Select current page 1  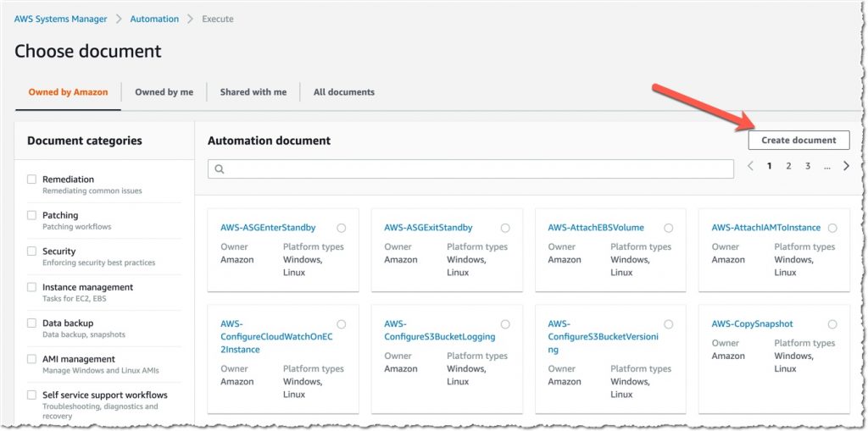coord(769,166)
